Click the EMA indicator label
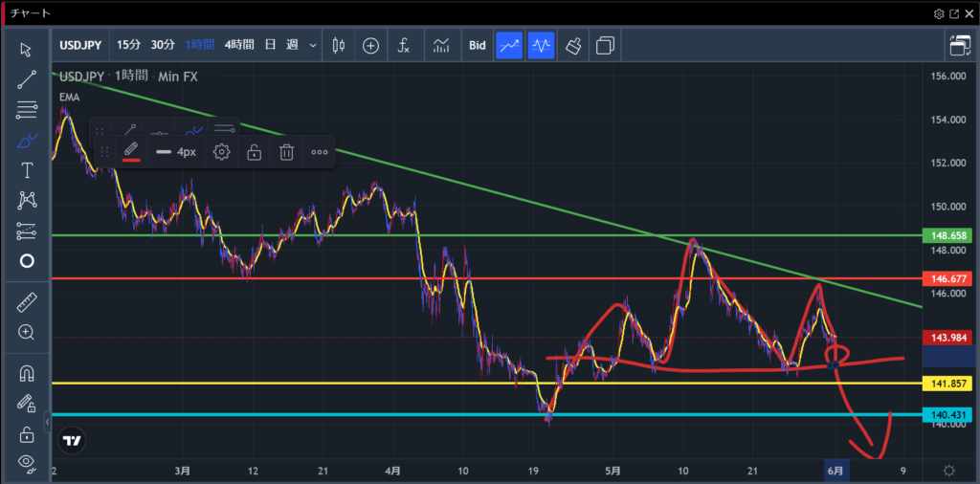The height and width of the screenshot is (484, 980). (68, 97)
